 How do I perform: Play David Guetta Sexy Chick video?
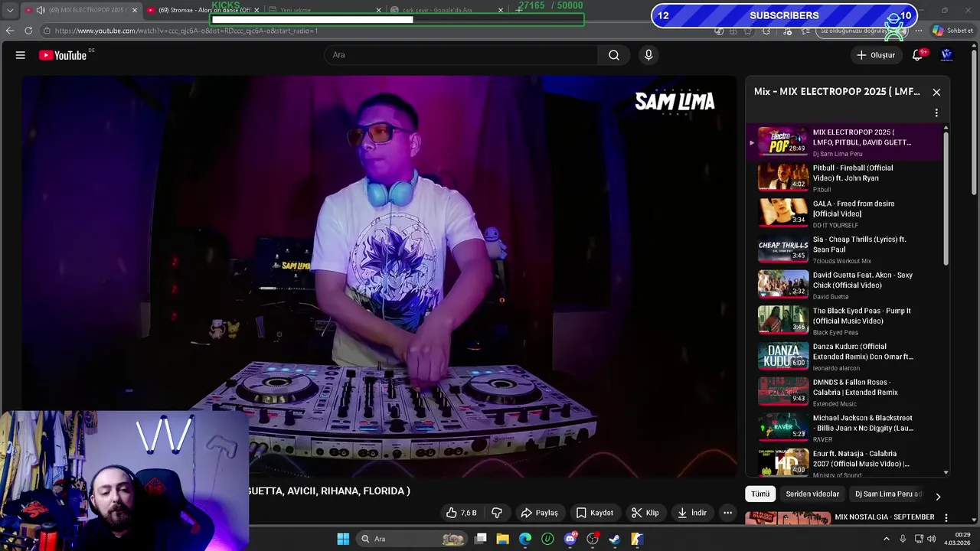[846, 285]
